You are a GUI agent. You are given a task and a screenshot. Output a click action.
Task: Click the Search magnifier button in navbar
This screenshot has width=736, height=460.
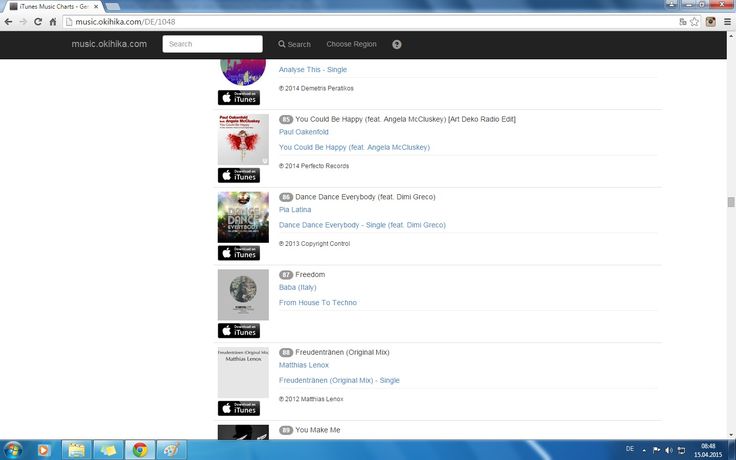coord(294,44)
